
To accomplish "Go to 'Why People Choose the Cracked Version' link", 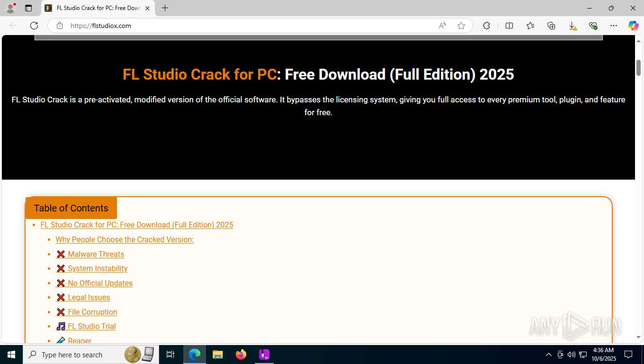I will (125, 239).
